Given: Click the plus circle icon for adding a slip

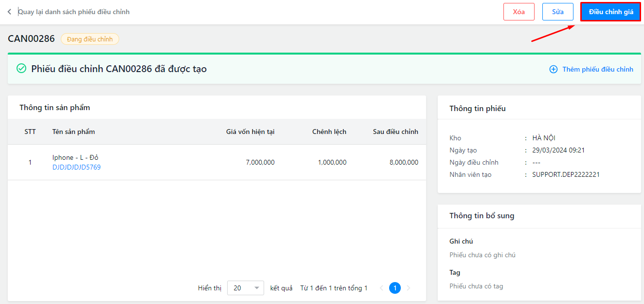Looking at the screenshot, I should 554,69.
